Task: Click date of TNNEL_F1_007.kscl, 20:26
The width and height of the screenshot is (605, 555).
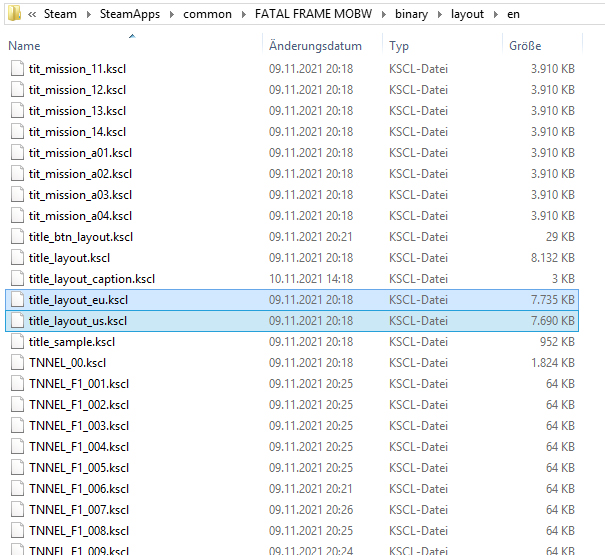Action: (x=311, y=509)
